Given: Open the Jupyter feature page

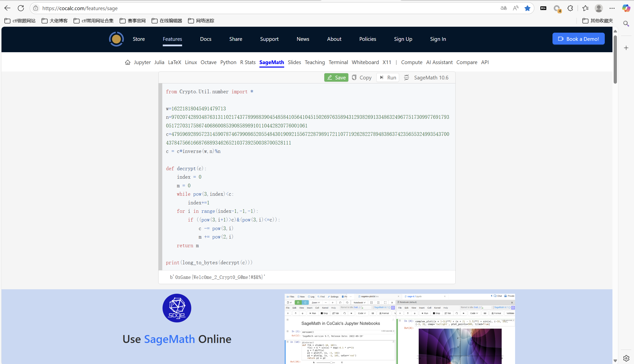Looking at the screenshot, I should (x=142, y=62).
